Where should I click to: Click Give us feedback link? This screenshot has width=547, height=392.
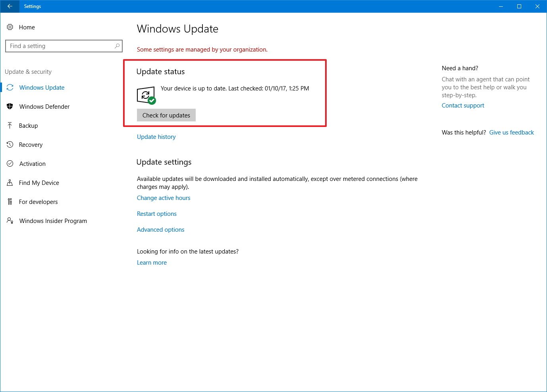coord(512,132)
